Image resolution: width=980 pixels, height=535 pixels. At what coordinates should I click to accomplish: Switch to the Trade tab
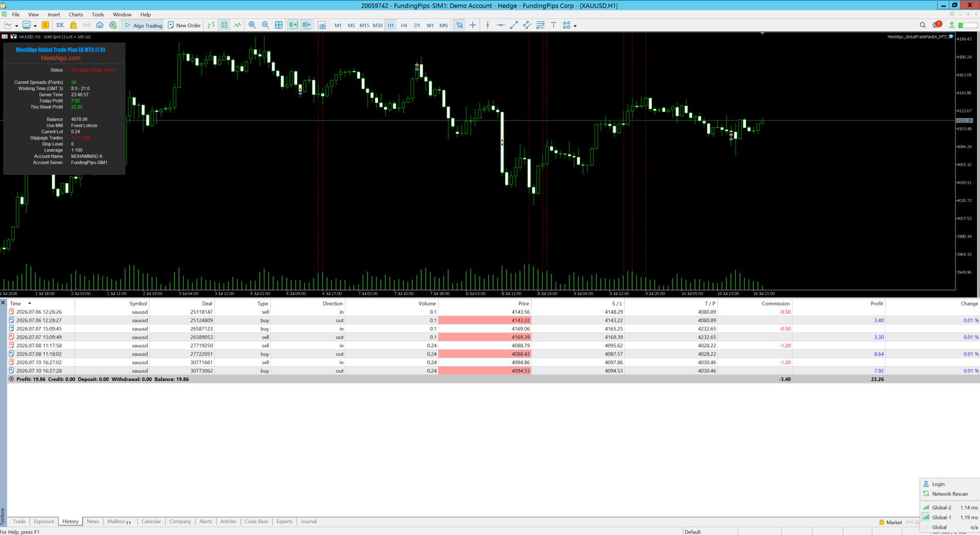click(20, 522)
